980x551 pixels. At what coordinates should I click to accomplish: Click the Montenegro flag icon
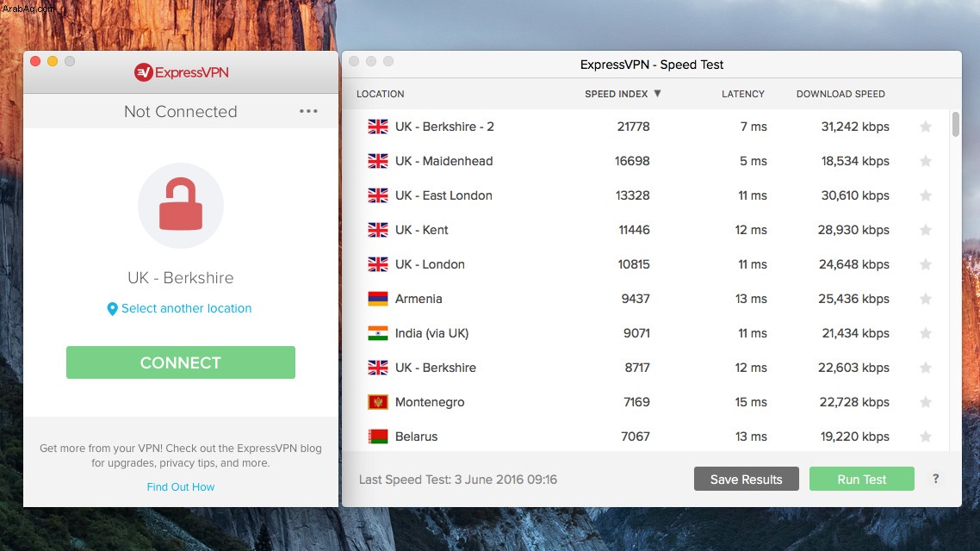pyautogui.click(x=377, y=402)
